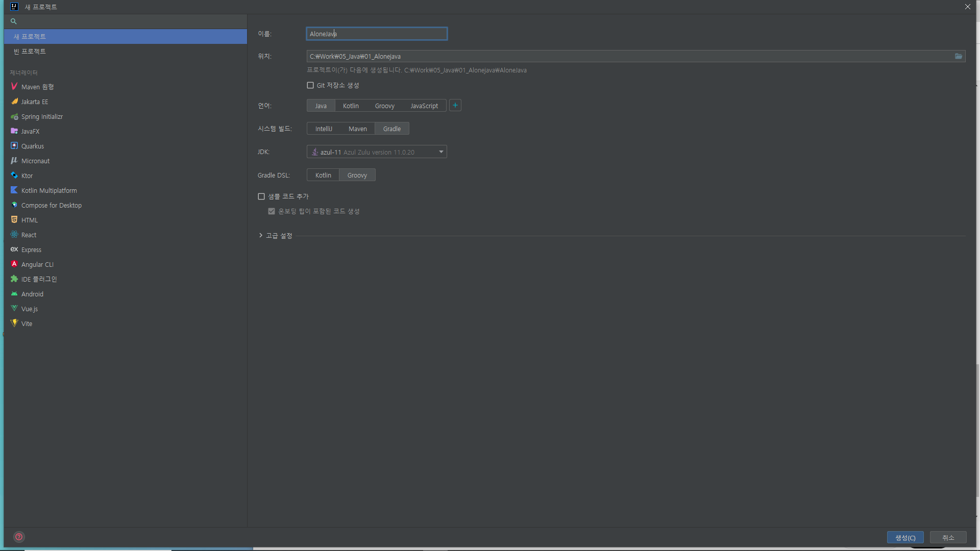Choose Groovy as the project language
Screen dimensions: 980x551
(384, 106)
